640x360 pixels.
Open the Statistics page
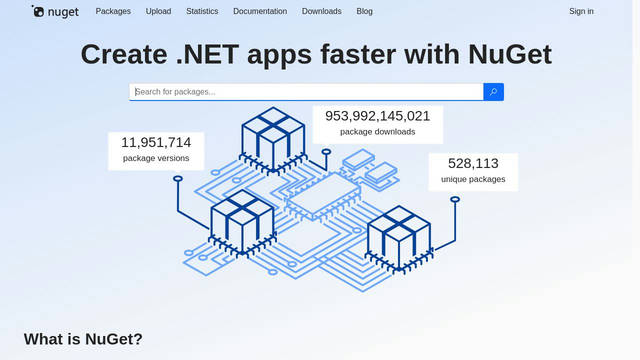(x=202, y=11)
